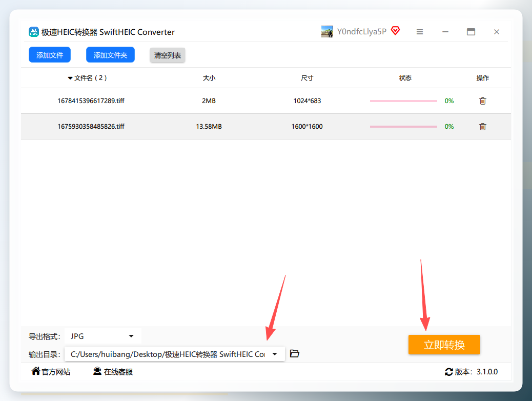Minimize the SwiftHEIC Converter window
Screen dimensions: 532x401
click(x=445, y=32)
